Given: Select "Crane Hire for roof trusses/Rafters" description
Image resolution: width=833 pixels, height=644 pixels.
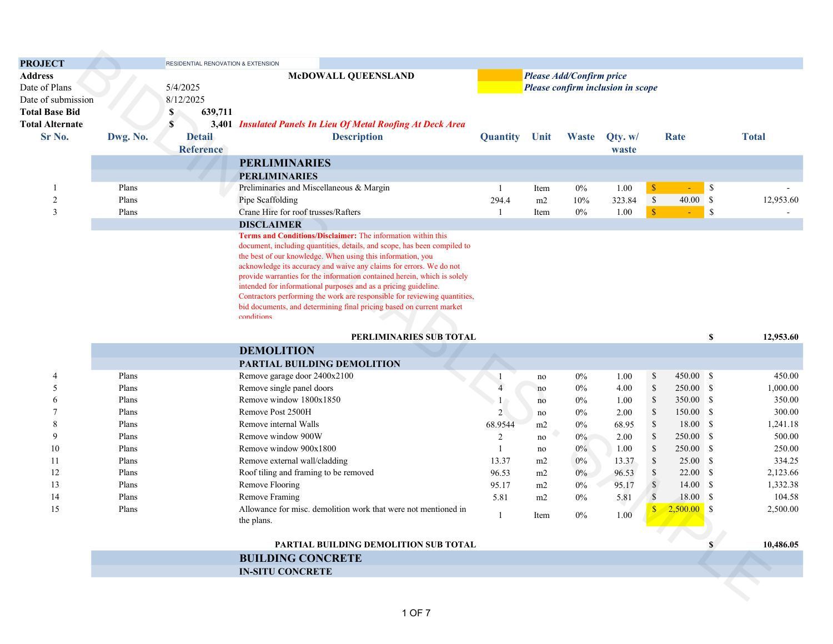Looking at the screenshot, I should coord(300,212).
